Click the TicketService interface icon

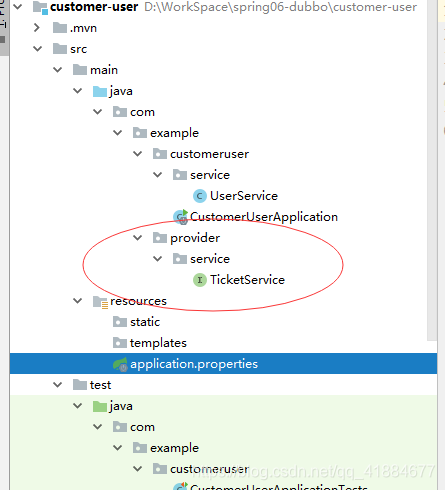tap(200, 280)
